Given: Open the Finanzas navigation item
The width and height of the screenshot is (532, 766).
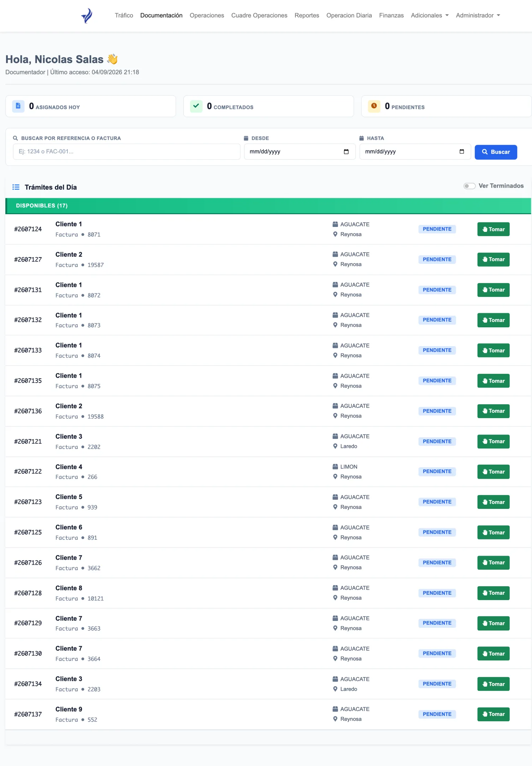Looking at the screenshot, I should (x=391, y=15).
